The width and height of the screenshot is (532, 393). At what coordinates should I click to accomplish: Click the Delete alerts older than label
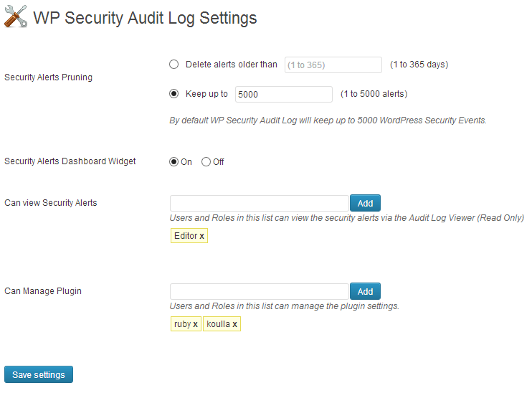[x=232, y=65]
